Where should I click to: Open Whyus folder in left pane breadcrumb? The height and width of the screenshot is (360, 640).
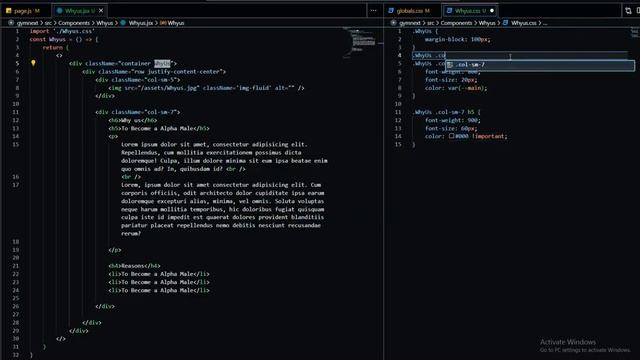tap(104, 23)
